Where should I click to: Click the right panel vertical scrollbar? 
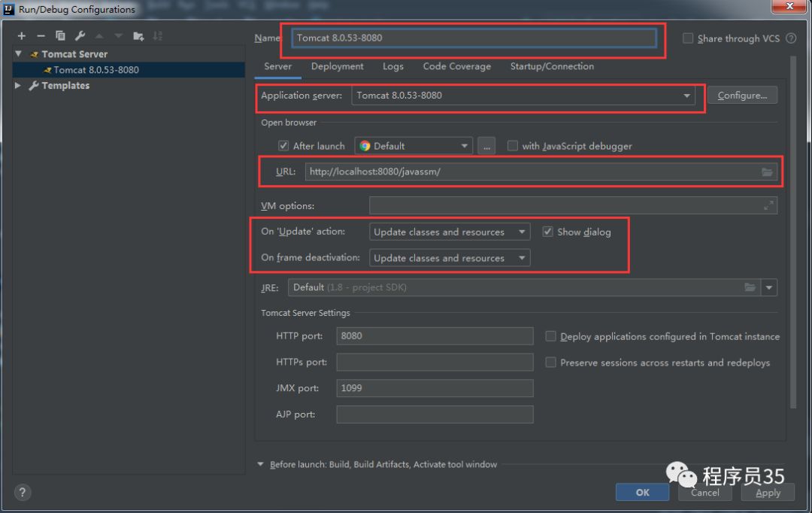pos(793,233)
